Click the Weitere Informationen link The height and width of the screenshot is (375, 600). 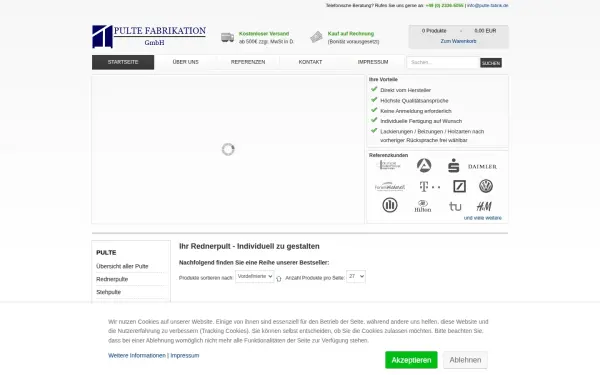click(x=137, y=355)
